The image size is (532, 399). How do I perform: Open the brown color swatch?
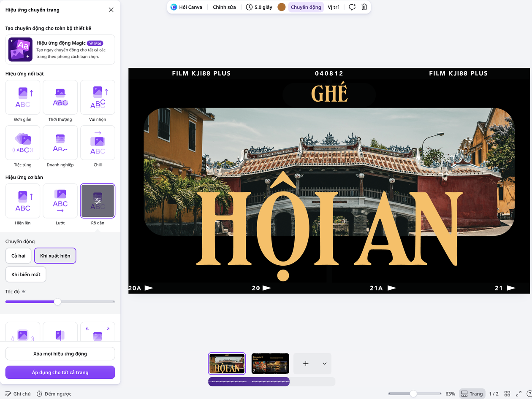(282, 7)
